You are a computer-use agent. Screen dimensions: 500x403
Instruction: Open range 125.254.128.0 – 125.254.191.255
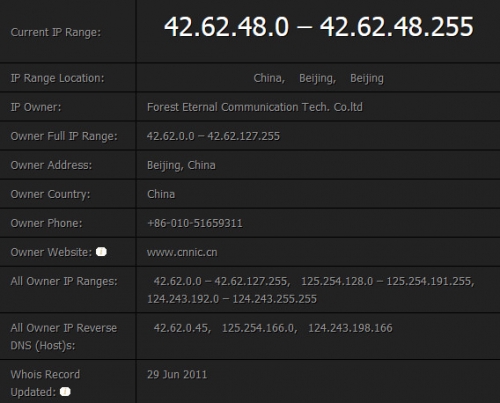pos(387,281)
